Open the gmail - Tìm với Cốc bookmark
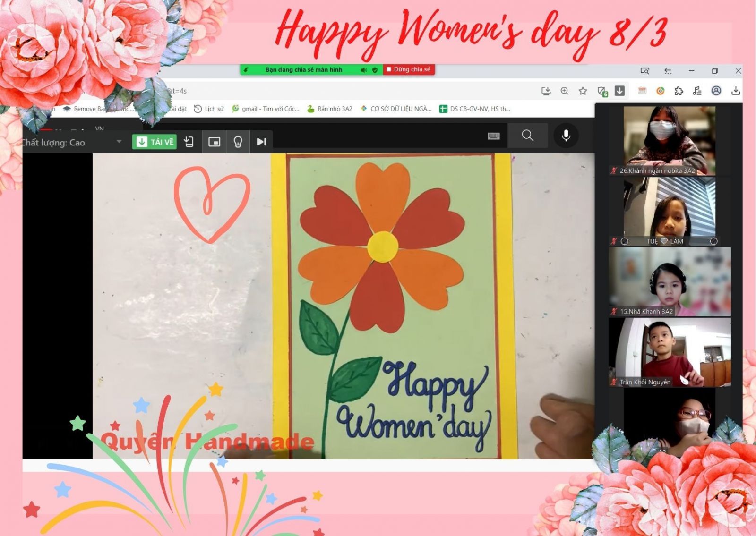756x536 pixels. [x=266, y=109]
